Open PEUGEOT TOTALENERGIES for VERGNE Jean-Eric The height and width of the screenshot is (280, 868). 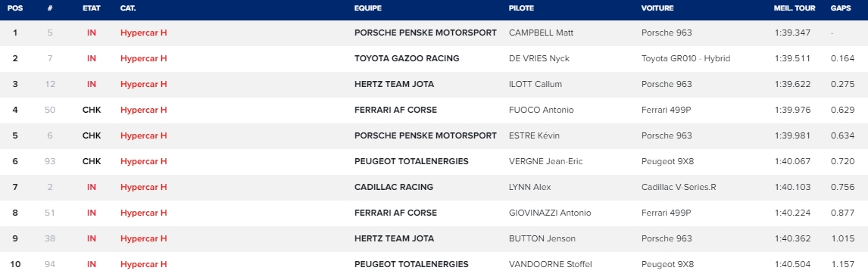coord(411,162)
